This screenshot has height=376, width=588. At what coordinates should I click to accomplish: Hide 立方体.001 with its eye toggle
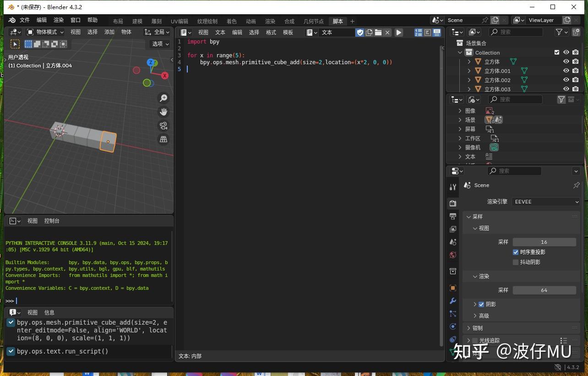566,71
